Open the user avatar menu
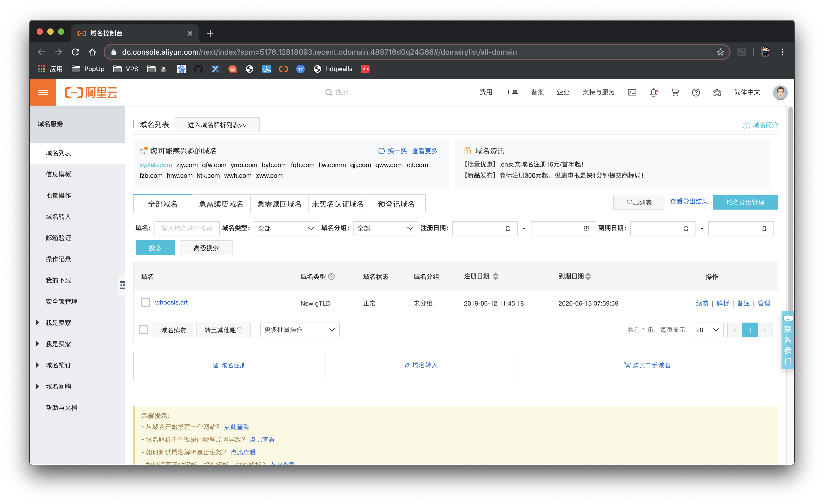 [780, 93]
